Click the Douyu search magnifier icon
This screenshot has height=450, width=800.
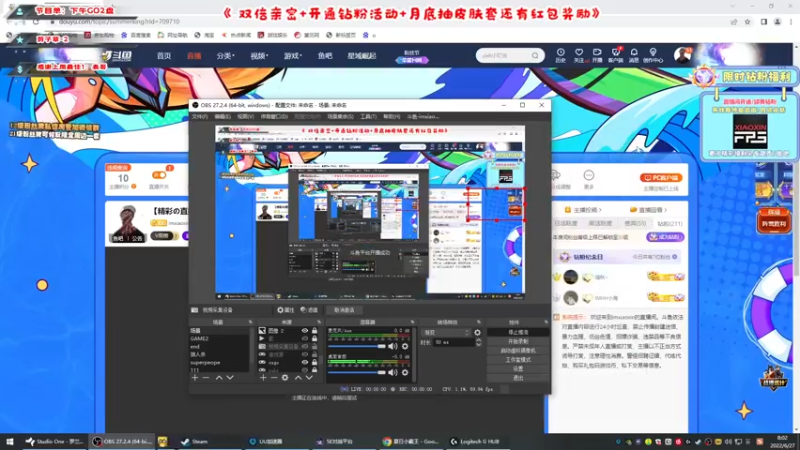click(535, 56)
